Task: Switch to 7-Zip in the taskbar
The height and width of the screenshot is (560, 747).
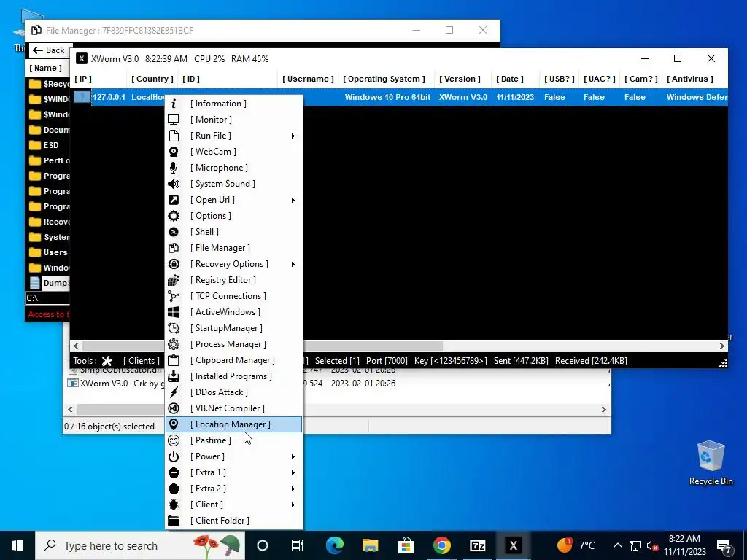Action: [x=477, y=545]
